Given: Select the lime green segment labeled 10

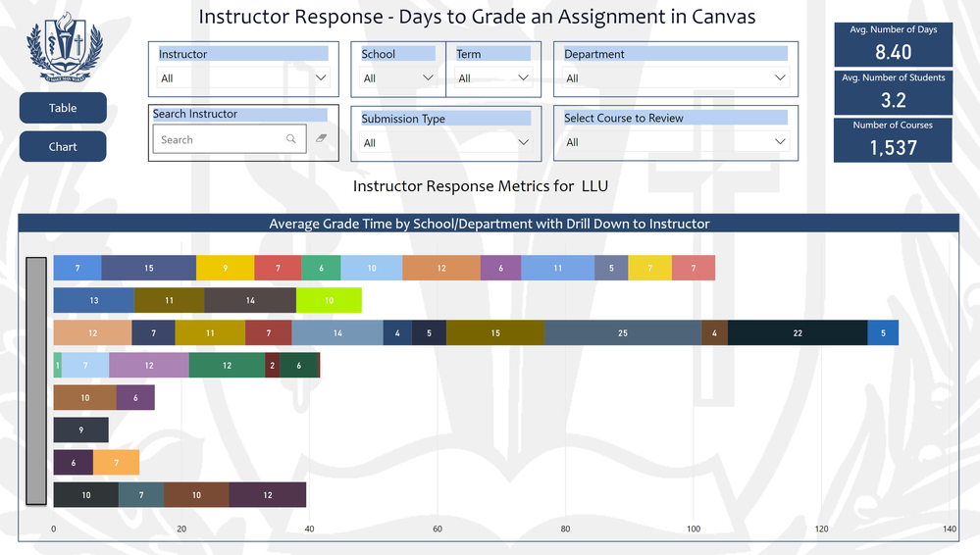Looking at the screenshot, I should [329, 300].
